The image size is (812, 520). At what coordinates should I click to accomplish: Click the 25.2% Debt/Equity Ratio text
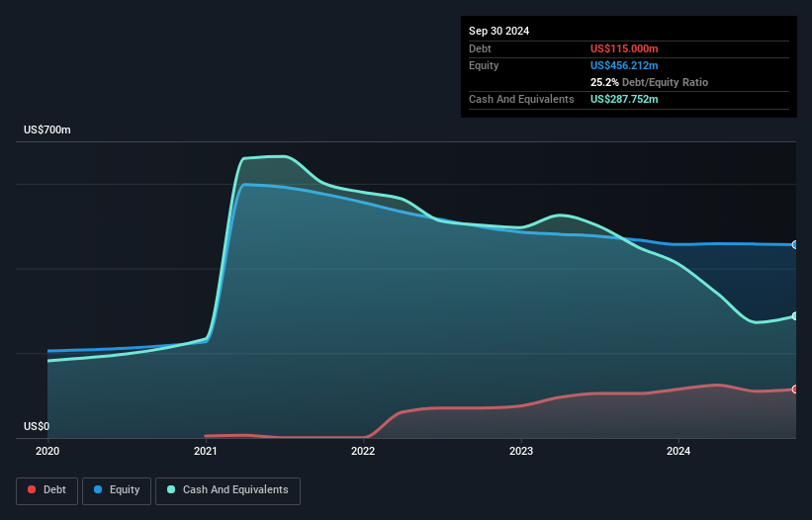pos(650,82)
